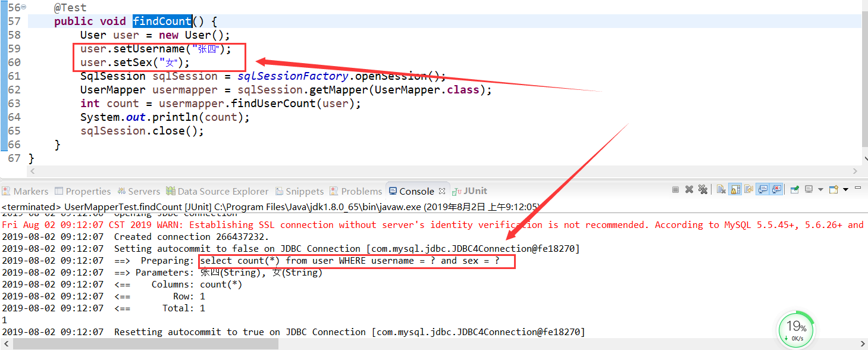This screenshot has height=350, width=868.
Task: Switch to the Markers tab
Action: (x=25, y=191)
